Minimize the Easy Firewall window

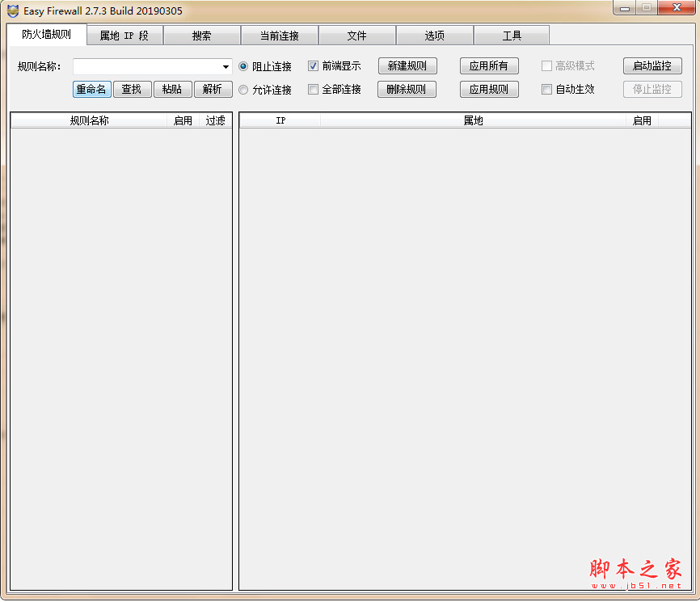tap(625, 8)
